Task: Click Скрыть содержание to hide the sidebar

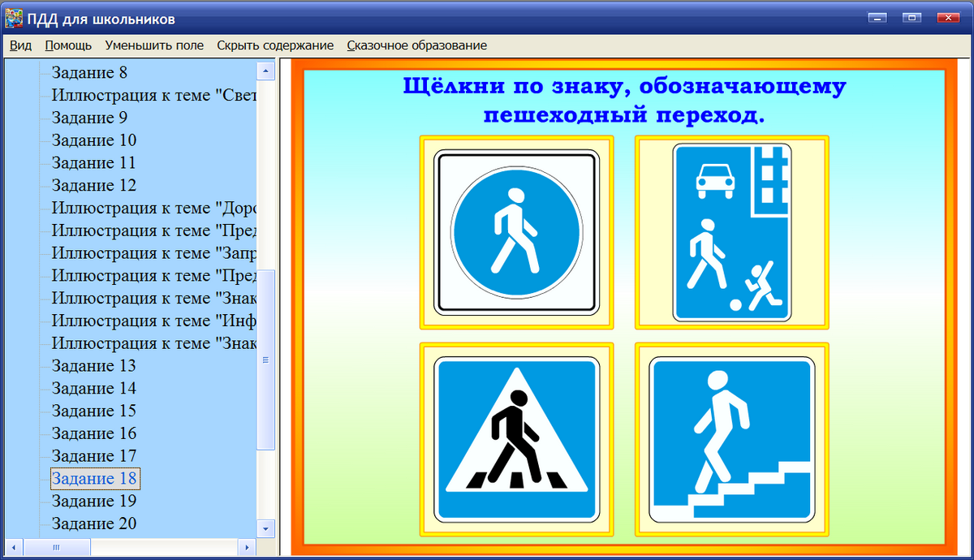Action: click(274, 45)
